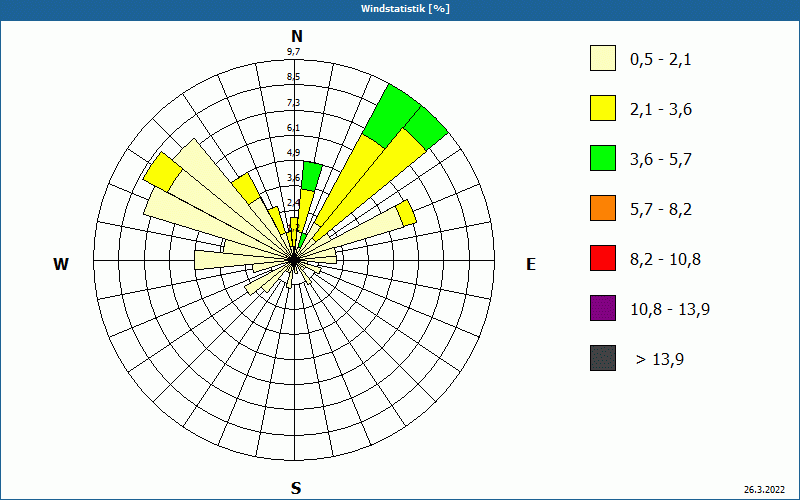Click the legend label '10,8 - 13,9'
Screen dimensions: 800x500
pos(670,310)
